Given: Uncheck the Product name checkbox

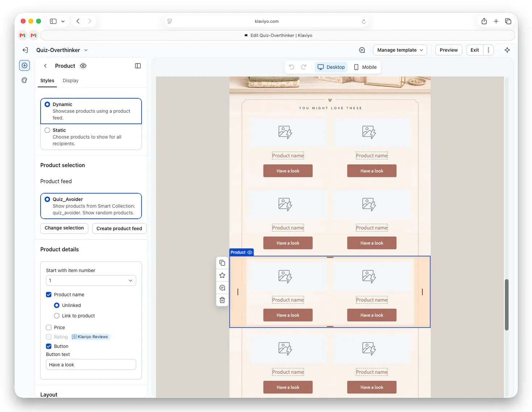Looking at the screenshot, I should coord(49,295).
